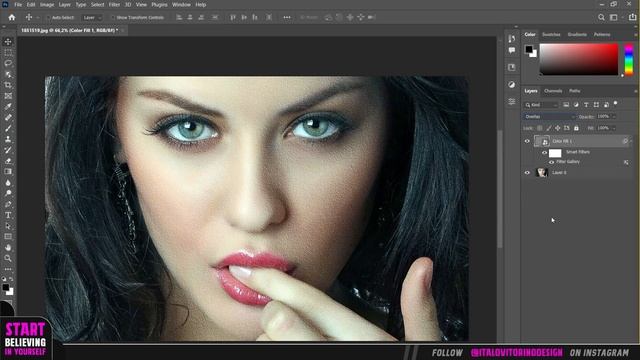Switch to the Channels tab
The width and height of the screenshot is (640, 360).
553,91
